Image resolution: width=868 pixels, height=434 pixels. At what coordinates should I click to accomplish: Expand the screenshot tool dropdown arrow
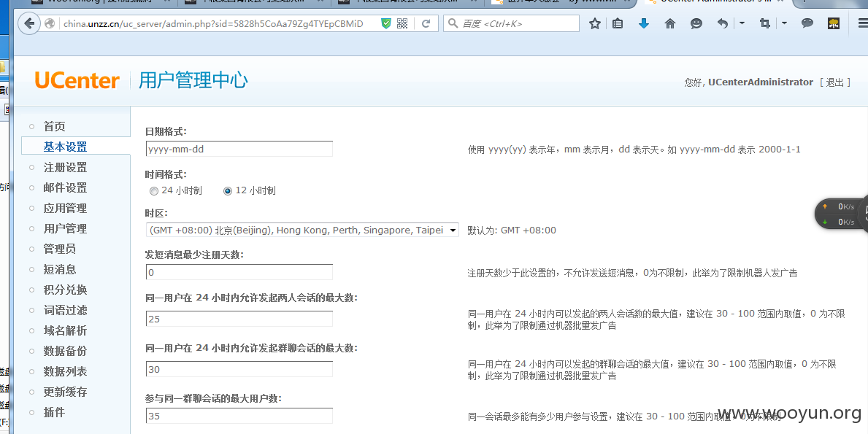click(784, 23)
